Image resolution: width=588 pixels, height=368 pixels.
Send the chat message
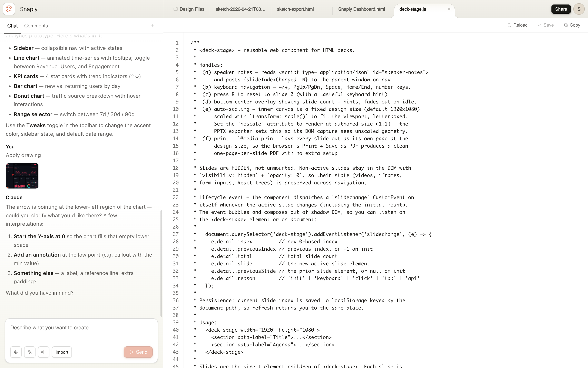point(138,352)
